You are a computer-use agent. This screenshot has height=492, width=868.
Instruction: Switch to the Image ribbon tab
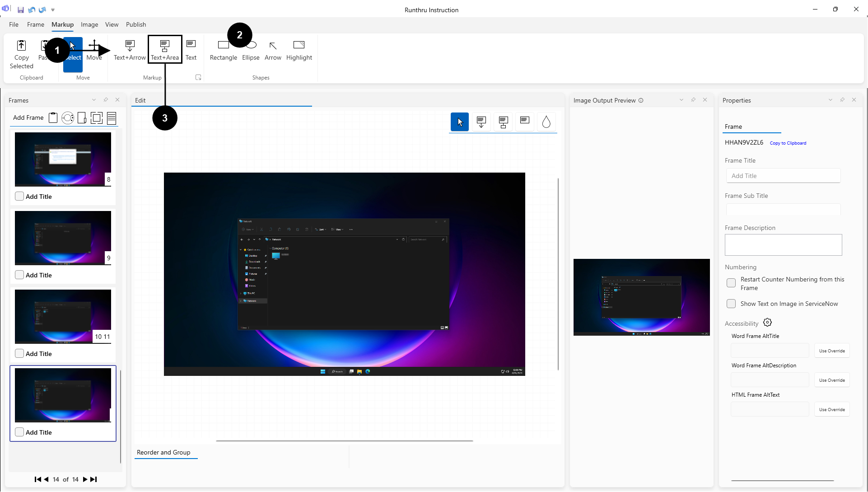pyautogui.click(x=89, y=24)
